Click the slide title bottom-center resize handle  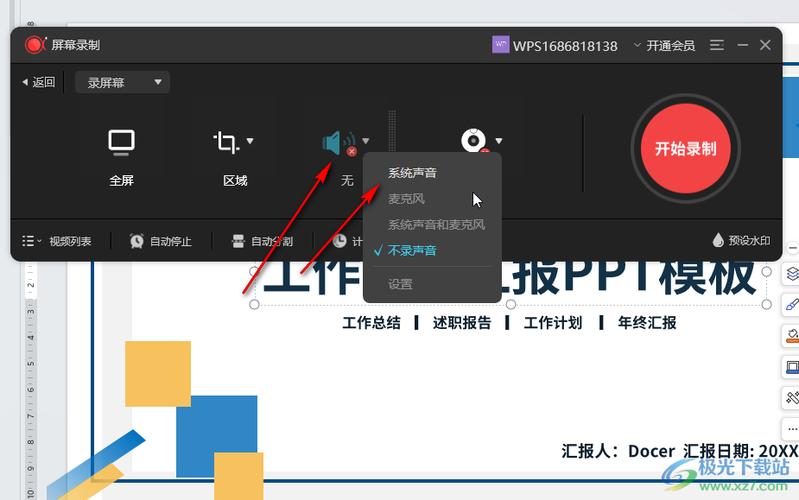pos(511,304)
